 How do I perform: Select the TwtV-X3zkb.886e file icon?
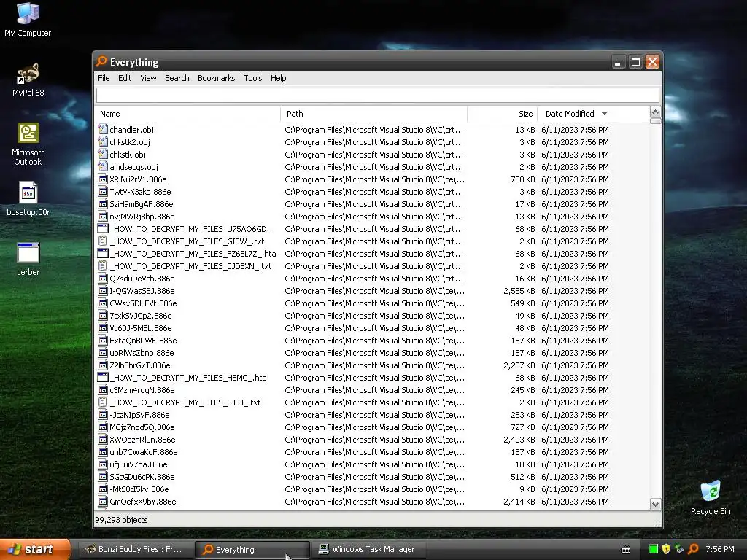pyautogui.click(x=102, y=192)
